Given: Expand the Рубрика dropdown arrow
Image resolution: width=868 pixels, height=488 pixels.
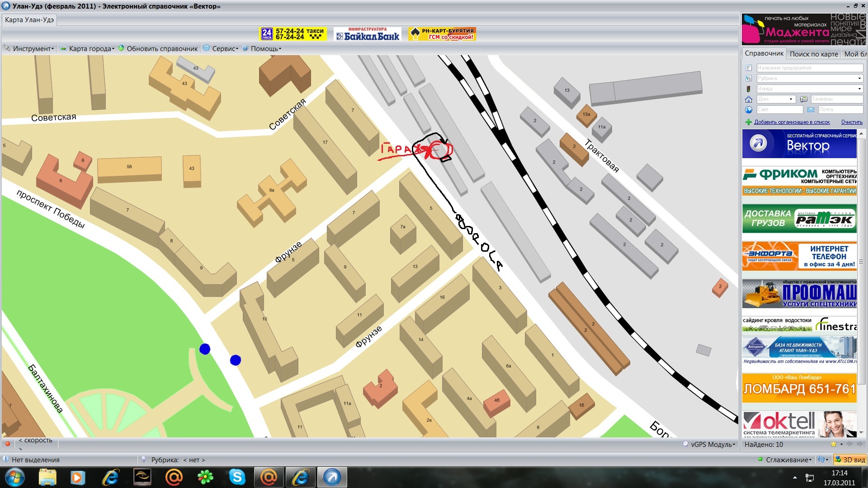Looking at the screenshot, I should coord(859,79).
